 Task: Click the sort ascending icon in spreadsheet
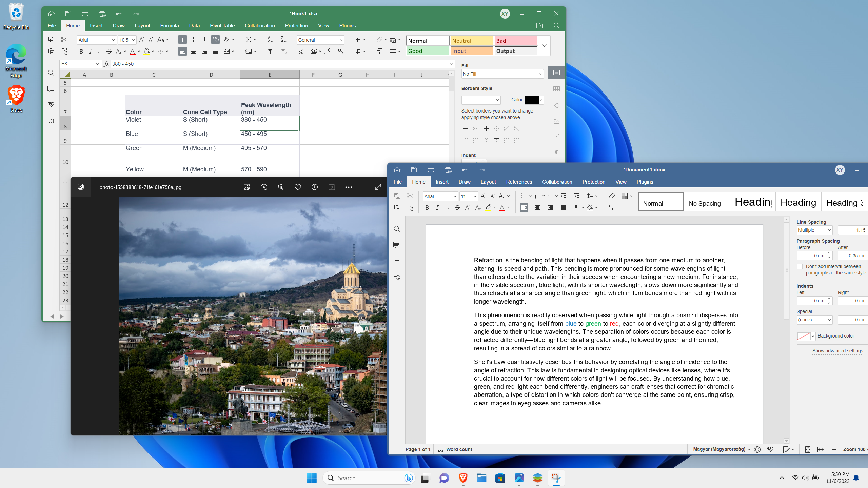[270, 40]
